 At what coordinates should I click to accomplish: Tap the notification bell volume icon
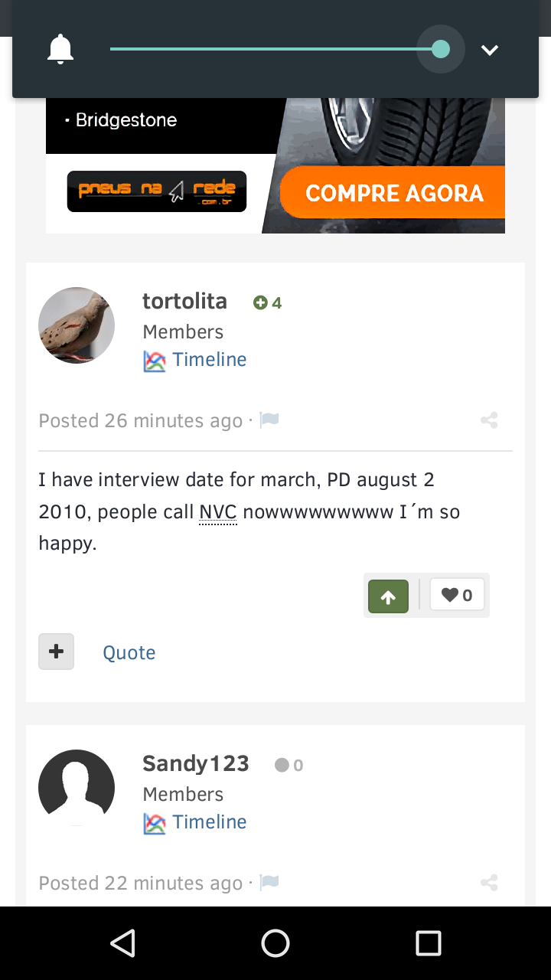click(x=60, y=50)
